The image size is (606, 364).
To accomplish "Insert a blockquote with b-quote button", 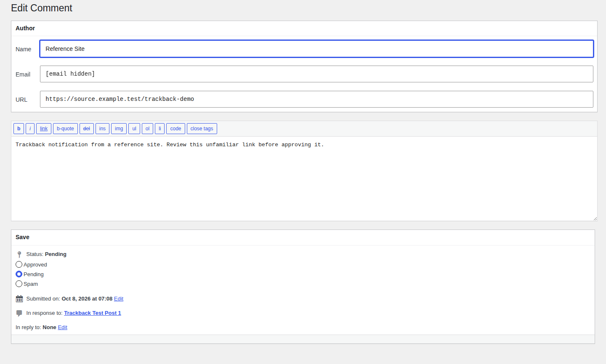I will click(65, 129).
